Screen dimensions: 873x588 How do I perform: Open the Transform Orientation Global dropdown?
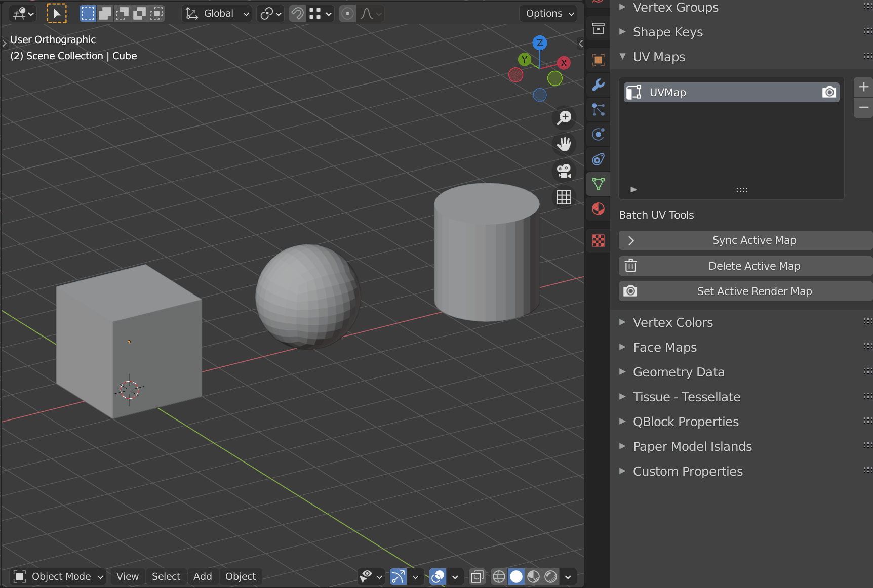pos(217,14)
